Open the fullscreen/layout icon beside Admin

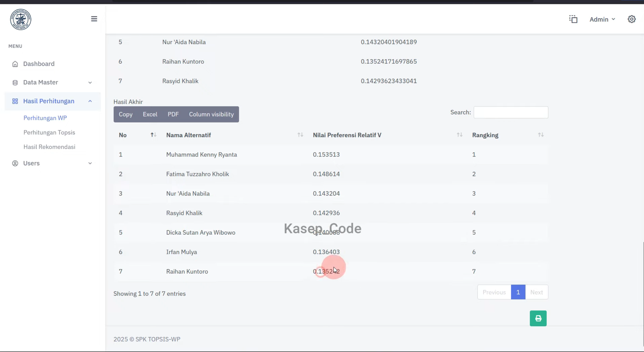573,19
